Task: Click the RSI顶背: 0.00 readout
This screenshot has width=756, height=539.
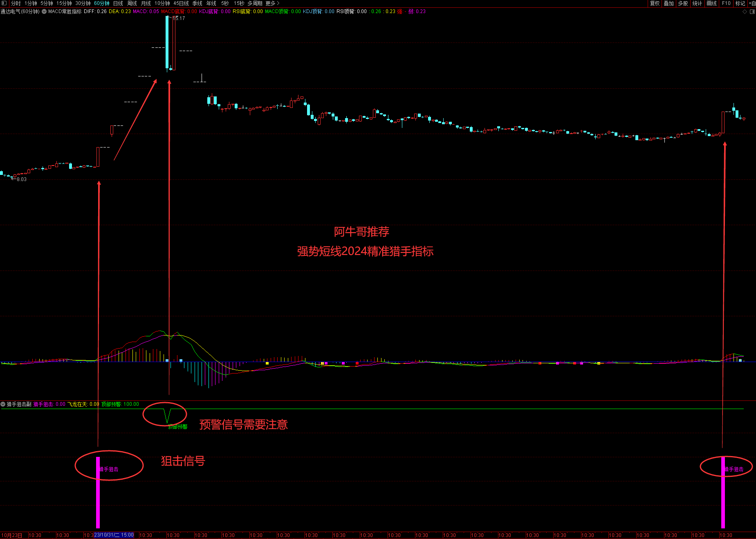Action: (x=352, y=11)
